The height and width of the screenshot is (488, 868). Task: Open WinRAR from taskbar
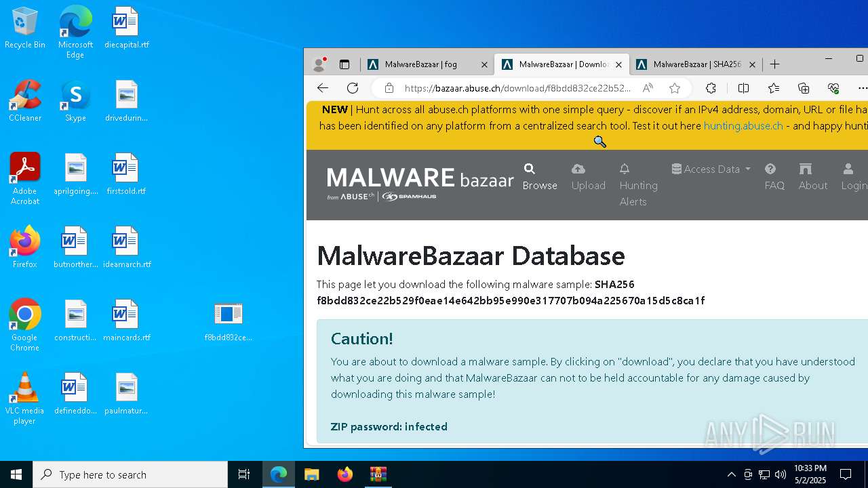[x=378, y=474]
